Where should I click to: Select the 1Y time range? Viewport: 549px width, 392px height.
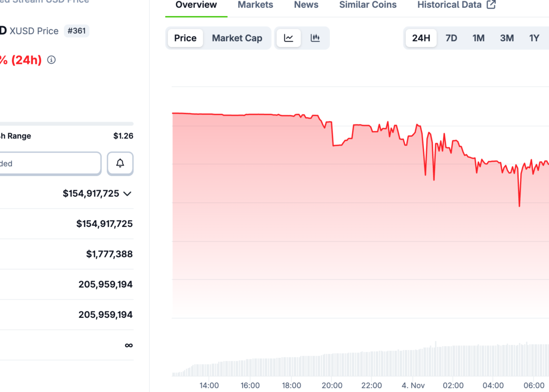pos(535,38)
